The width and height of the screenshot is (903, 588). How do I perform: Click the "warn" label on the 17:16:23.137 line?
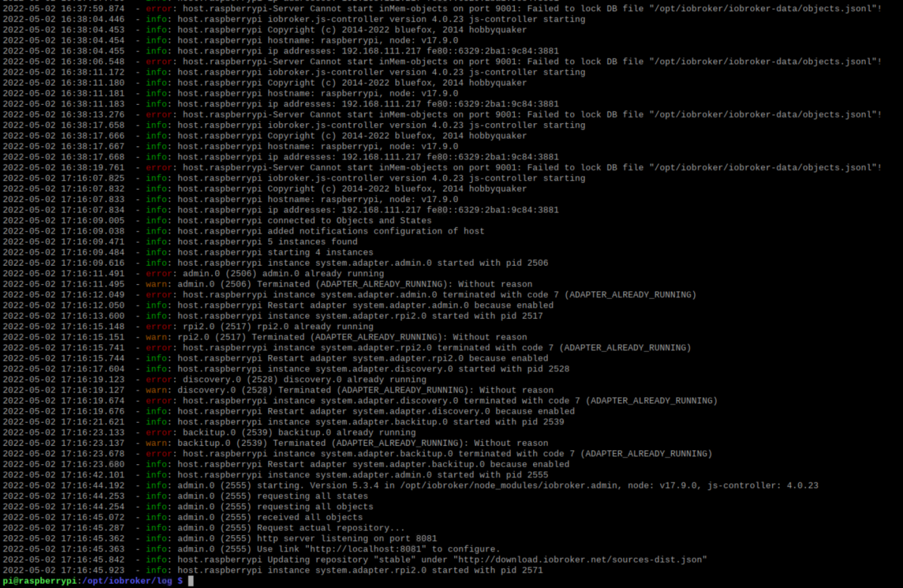[x=156, y=443]
